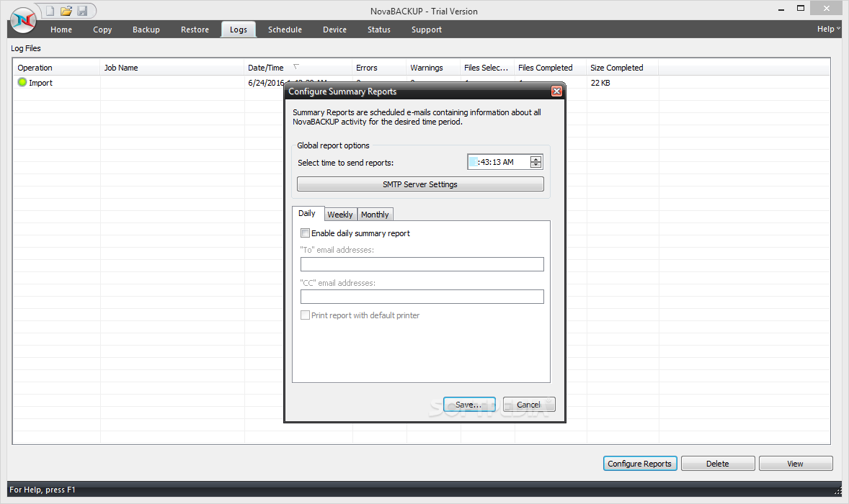
Task: Select the Import log row text
Action: tap(40, 83)
